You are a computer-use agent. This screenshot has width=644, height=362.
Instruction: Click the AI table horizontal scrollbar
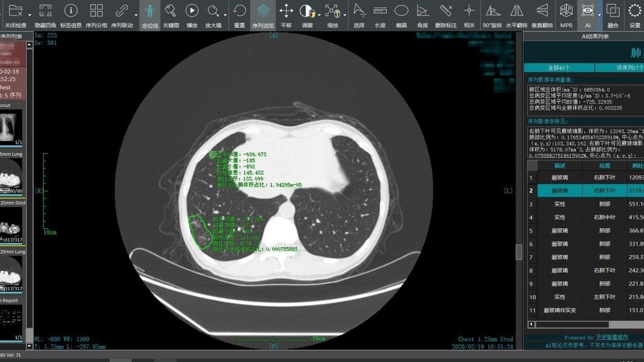[x=572, y=324]
